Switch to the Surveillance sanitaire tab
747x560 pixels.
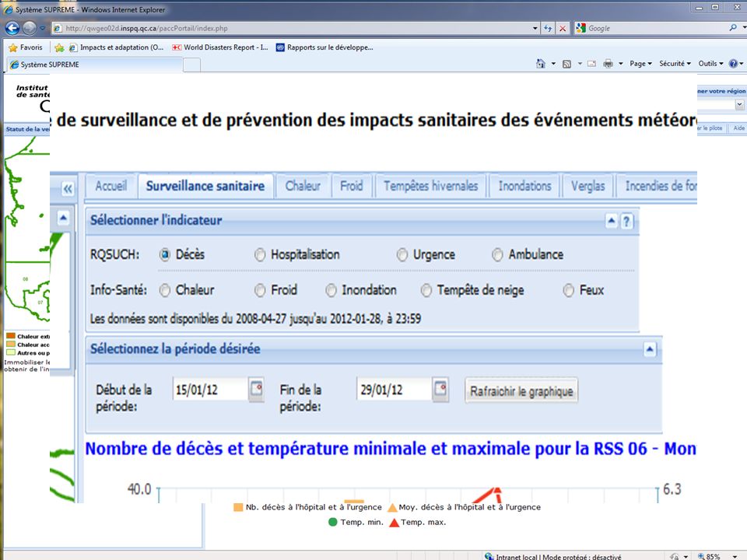(205, 186)
